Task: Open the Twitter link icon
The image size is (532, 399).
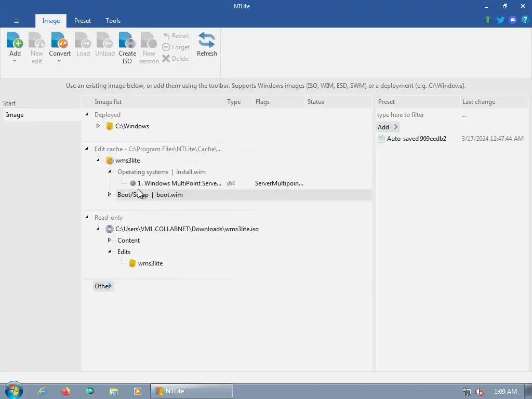Action: (x=500, y=20)
